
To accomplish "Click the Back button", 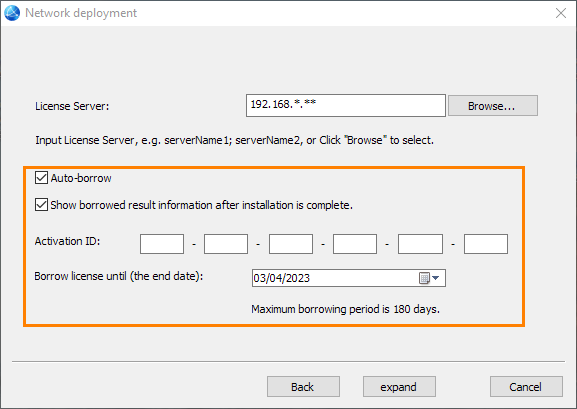I will [303, 387].
